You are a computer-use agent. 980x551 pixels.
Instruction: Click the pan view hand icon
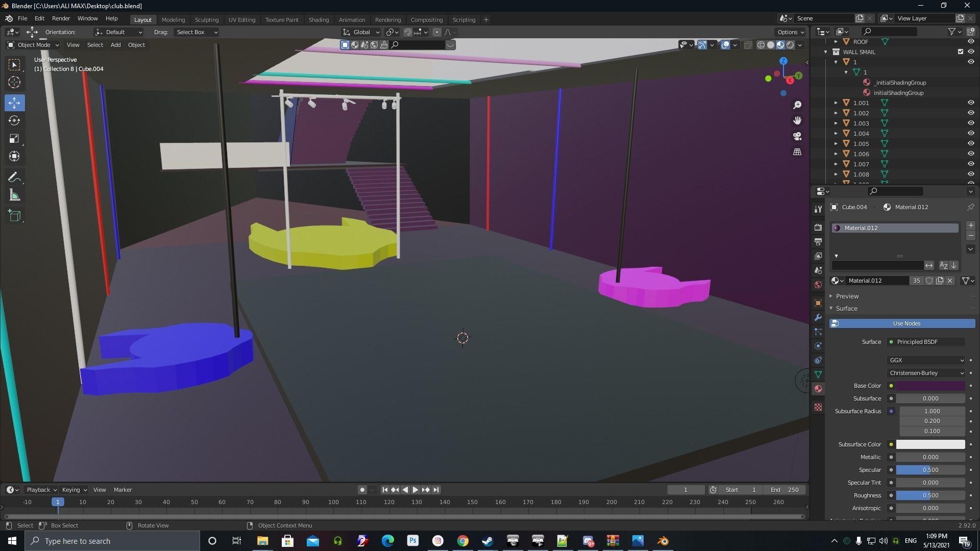pos(797,120)
